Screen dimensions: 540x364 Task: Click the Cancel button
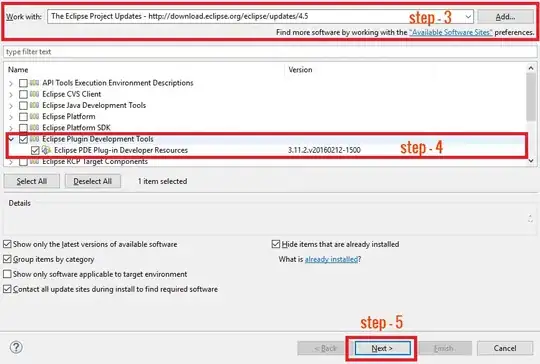tap(505, 348)
